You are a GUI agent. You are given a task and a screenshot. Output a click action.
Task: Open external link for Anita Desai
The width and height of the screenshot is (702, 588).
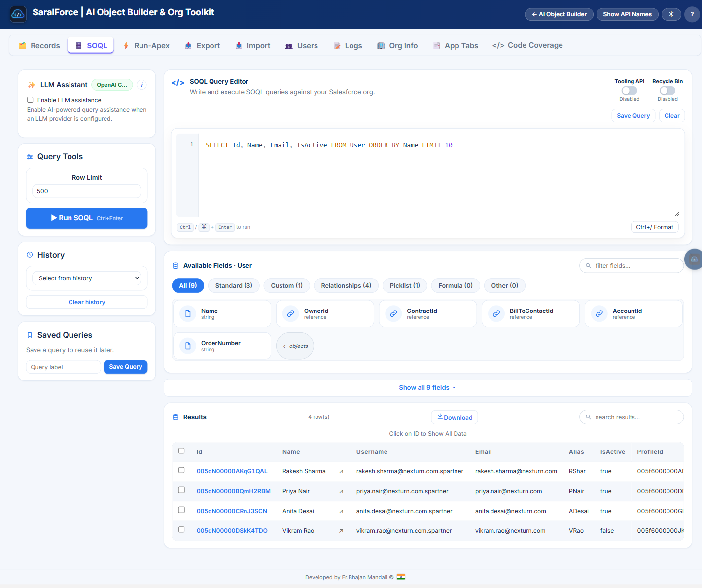click(x=341, y=511)
